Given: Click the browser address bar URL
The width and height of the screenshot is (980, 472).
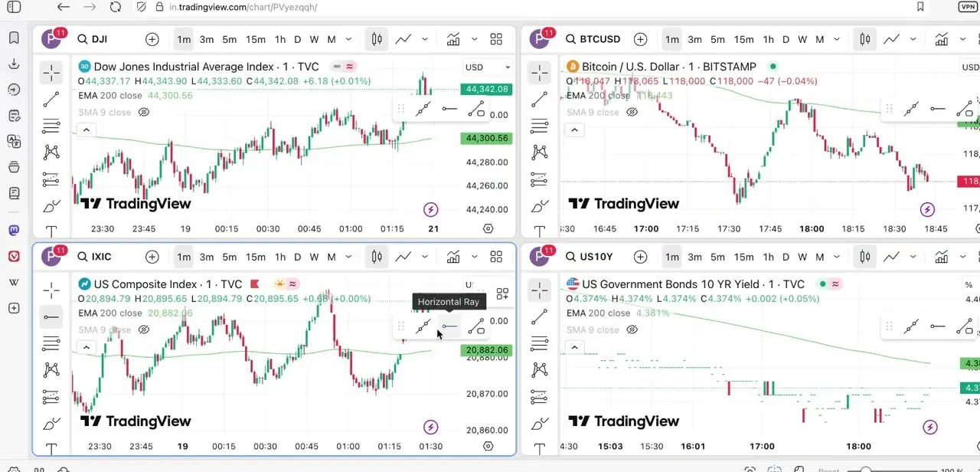Looking at the screenshot, I should pos(243,7).
